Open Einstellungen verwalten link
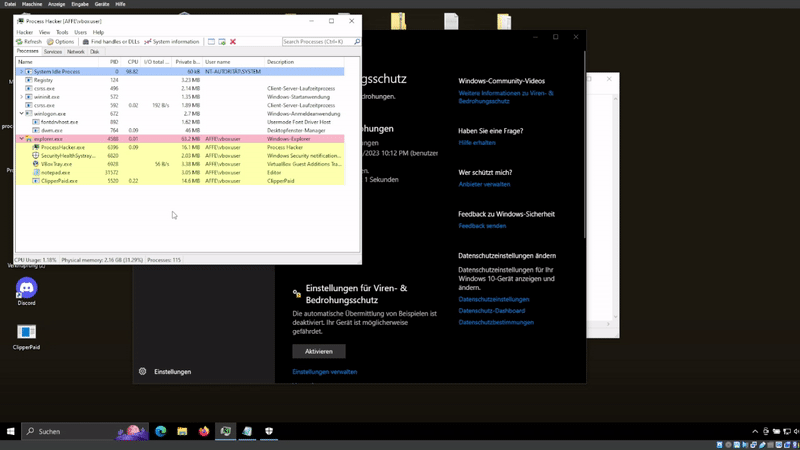The height and width of the screenshot is (450, 800). tap(324, 372)
